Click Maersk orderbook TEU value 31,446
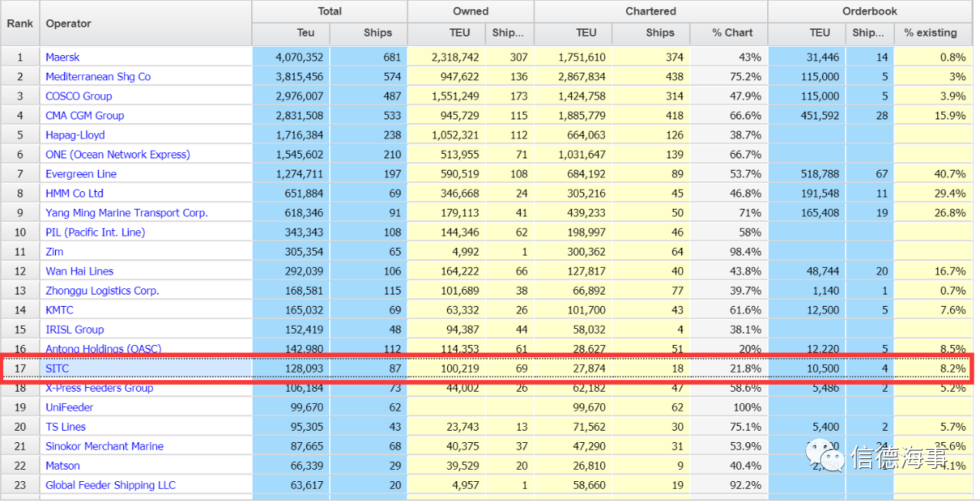The height and width of the screenshot is (501, 980). 807,57
